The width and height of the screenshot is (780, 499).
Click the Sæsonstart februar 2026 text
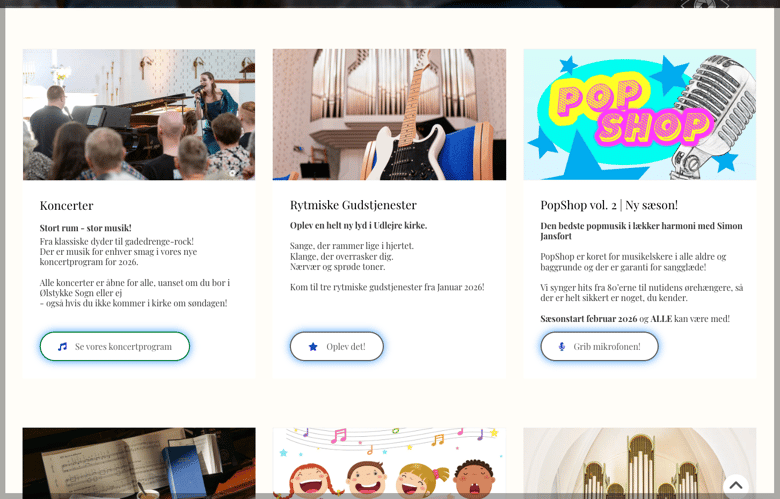(588, 318)
